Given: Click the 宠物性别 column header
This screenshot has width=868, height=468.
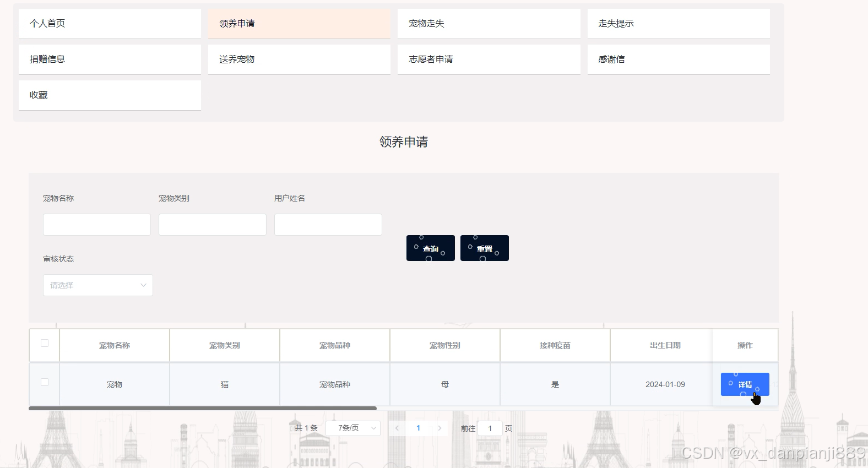Looking at the screenshot, I should 445,345.
